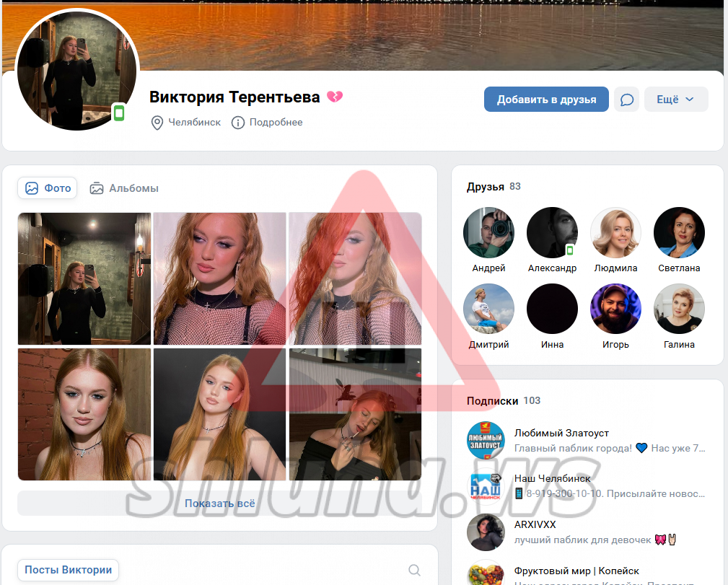Open friend Андрей's avatar

488,233
